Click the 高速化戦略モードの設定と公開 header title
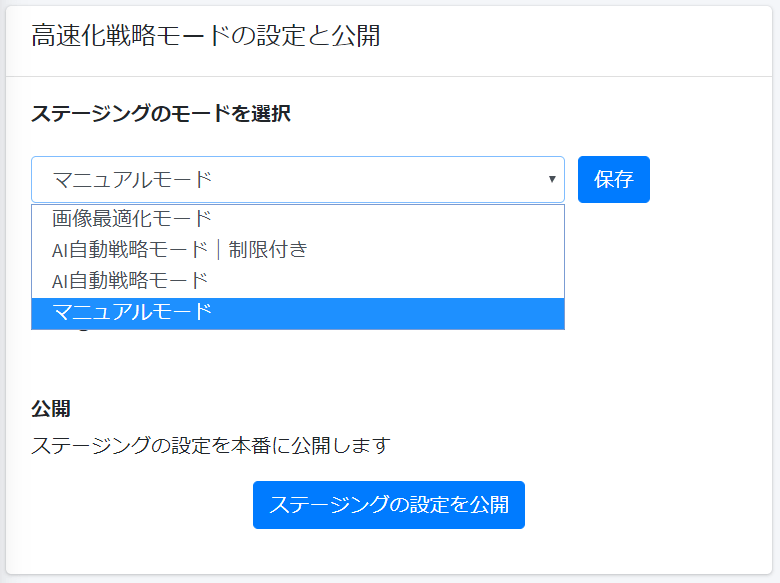The image size is (780, 583). click(x=205, y=36)
